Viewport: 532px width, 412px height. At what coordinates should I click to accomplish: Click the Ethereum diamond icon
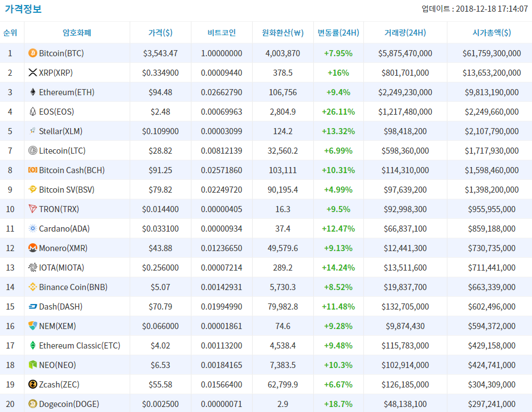(x=33, y=92)
